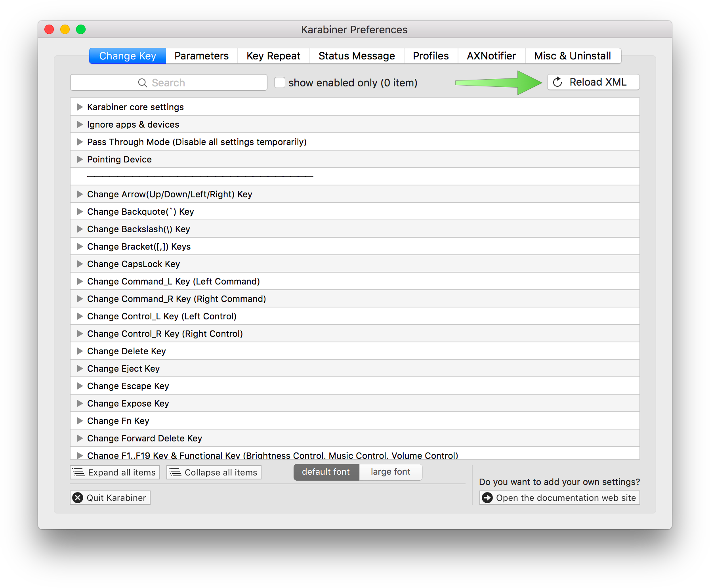The width and height of the screenshot is (710, 588).
Task: Click Open the documentation web site label
Action: click(x=566, y=498)
